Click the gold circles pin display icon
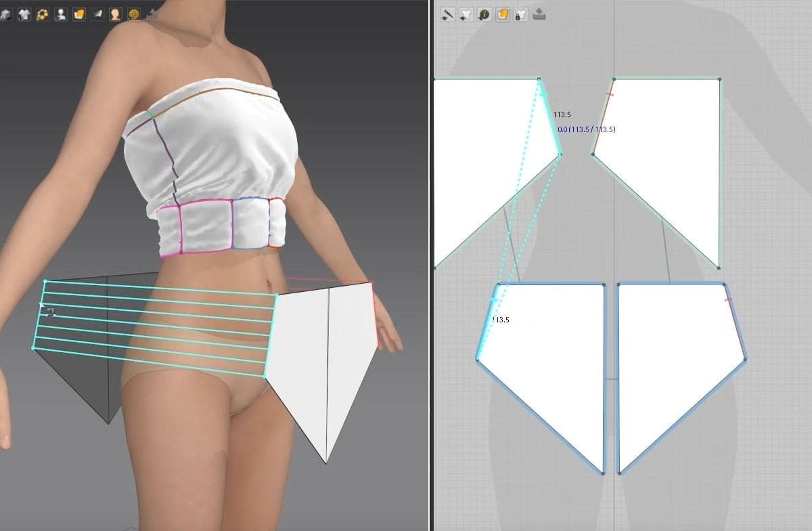Screen dimensions: 812x531 pos(43,14)
